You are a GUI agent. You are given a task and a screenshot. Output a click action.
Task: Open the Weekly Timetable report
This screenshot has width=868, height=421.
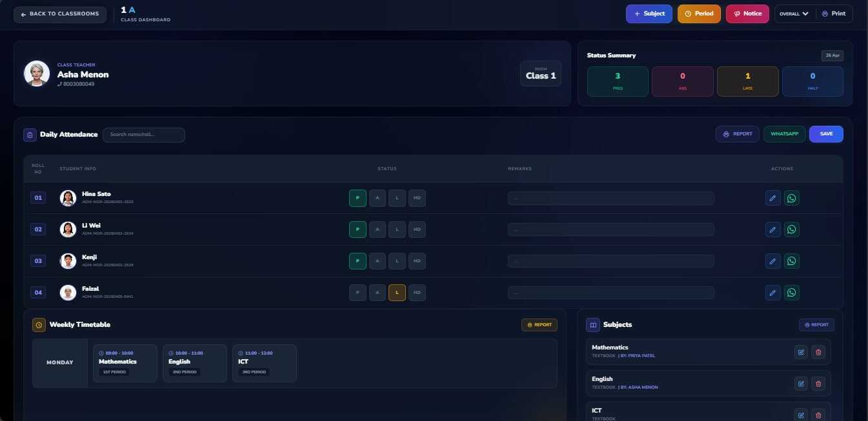[540, 325]
